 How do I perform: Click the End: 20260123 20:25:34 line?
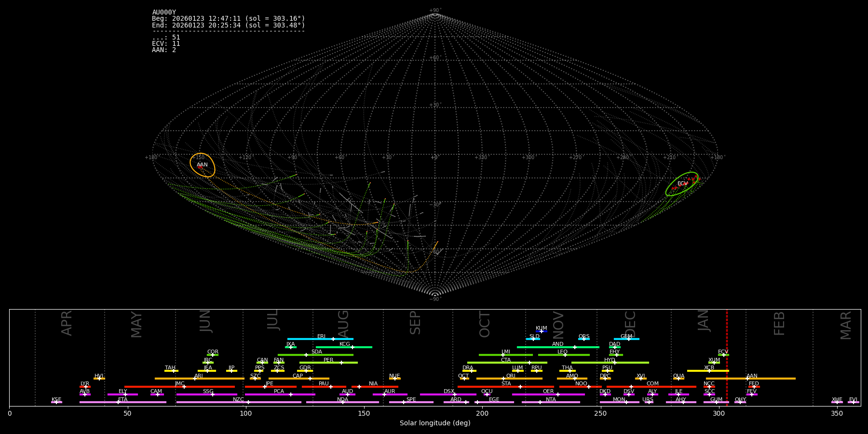tap(229, 25)
